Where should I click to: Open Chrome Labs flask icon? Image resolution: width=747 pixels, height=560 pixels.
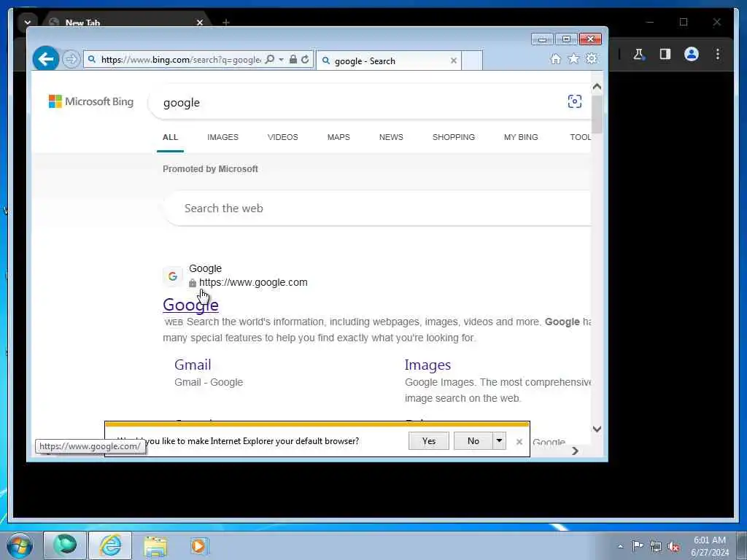639,54
